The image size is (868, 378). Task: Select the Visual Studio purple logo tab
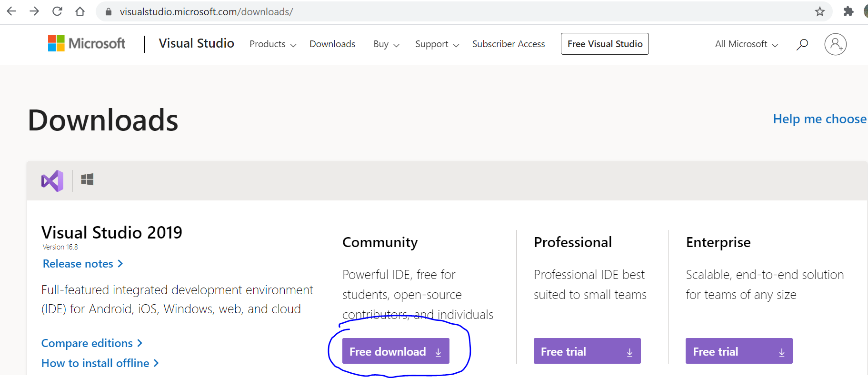pyautogui.click(x=52, y=181)
